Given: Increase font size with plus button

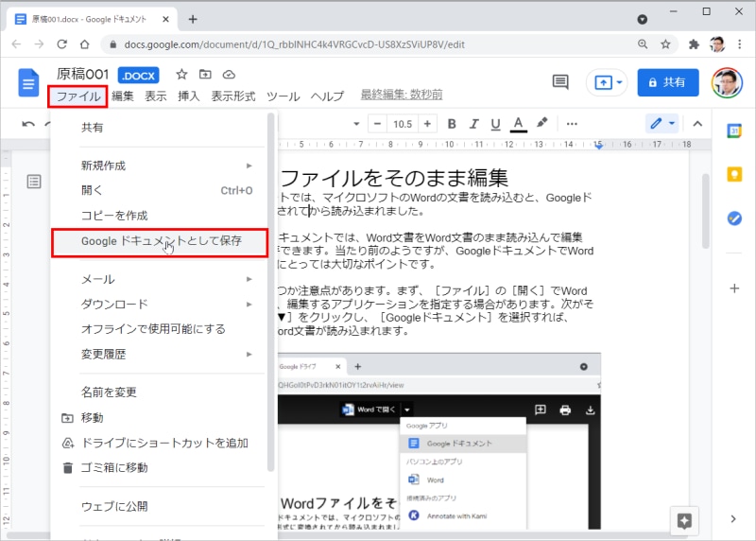Looking at the screenshot, I should coord(427,124).
